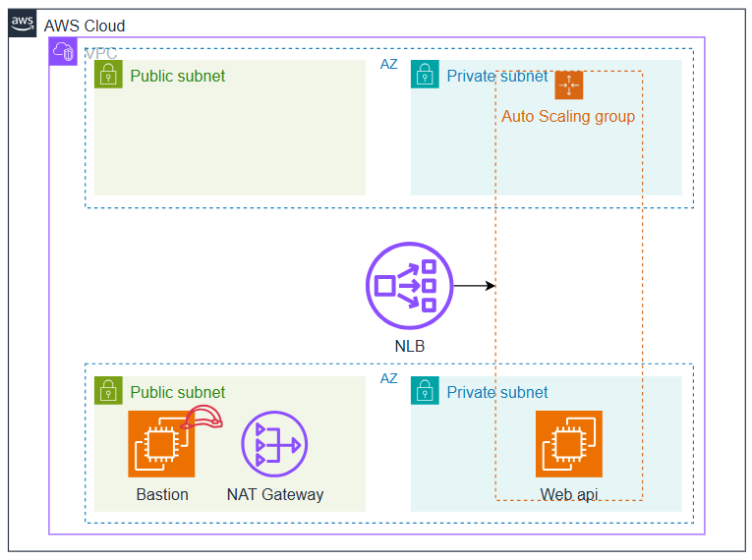Viewport: 752px width, 560px height.
Task: Select the bottom Public subnet lock icon
Action: coord(109,391)
